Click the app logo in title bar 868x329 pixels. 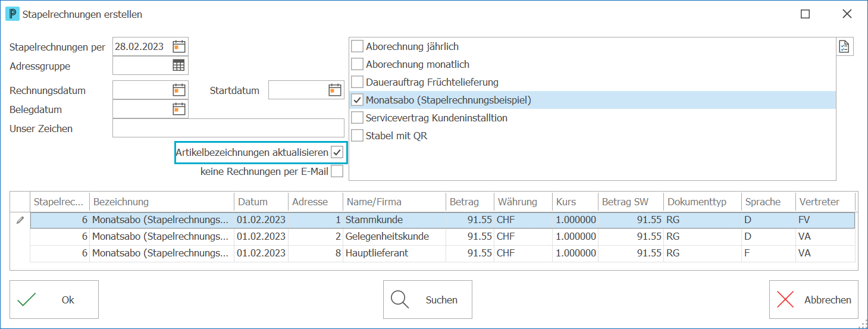click(x=12, y=14)
